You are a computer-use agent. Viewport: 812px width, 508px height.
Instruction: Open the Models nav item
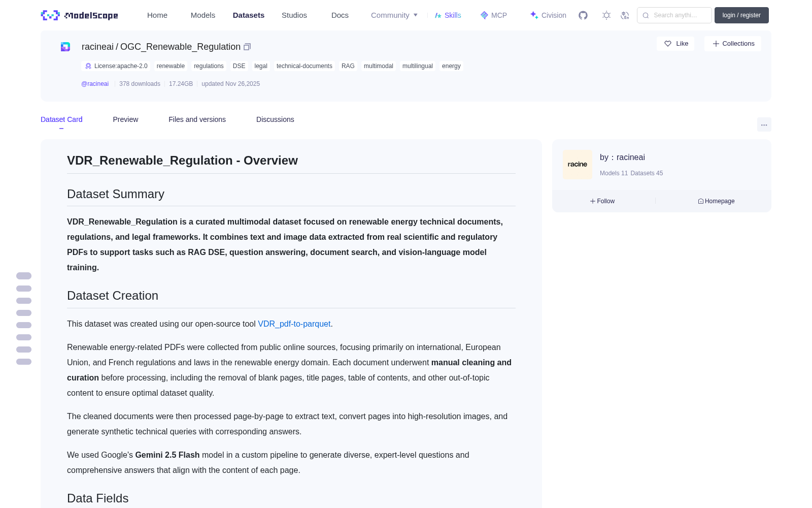[x=203, y=15]
